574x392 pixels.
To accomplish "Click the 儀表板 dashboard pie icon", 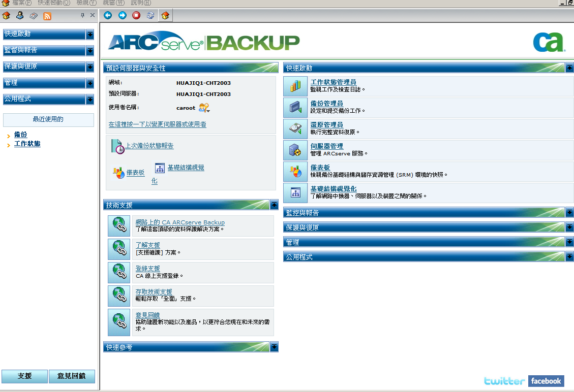I will point(295,172).
